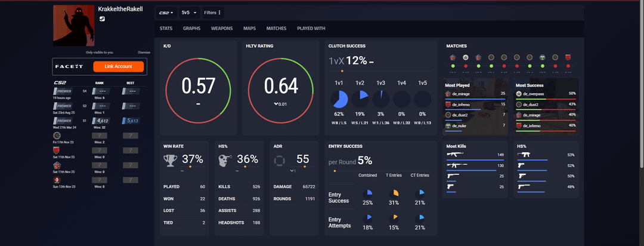Open the Maps tab
The height and width of the screenshot is (246, 644).
tap(249, 28)
